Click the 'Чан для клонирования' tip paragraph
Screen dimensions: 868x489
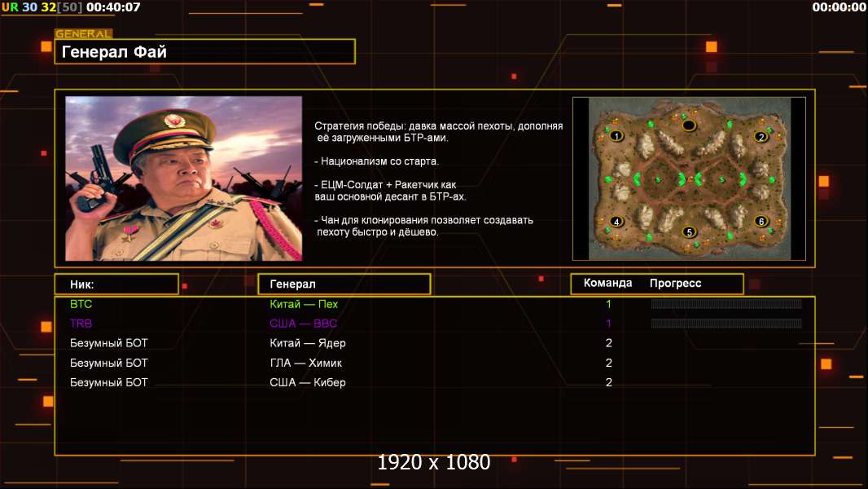coord(423,226)
